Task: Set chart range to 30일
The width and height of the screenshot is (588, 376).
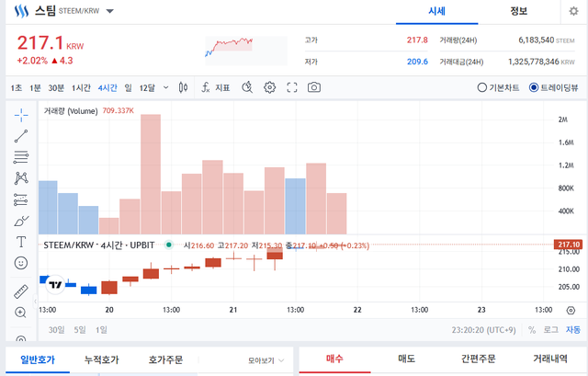Action: click(56, 330)
